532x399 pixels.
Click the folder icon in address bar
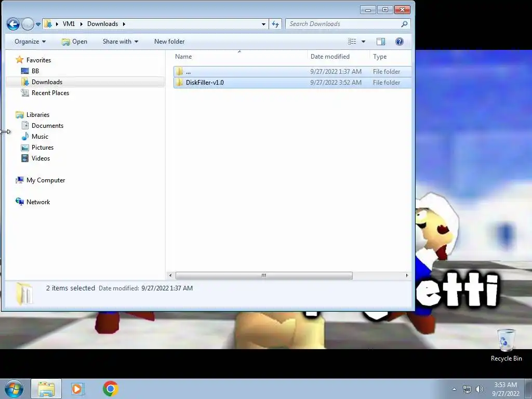pyautogui.click(x=48, y=24)
